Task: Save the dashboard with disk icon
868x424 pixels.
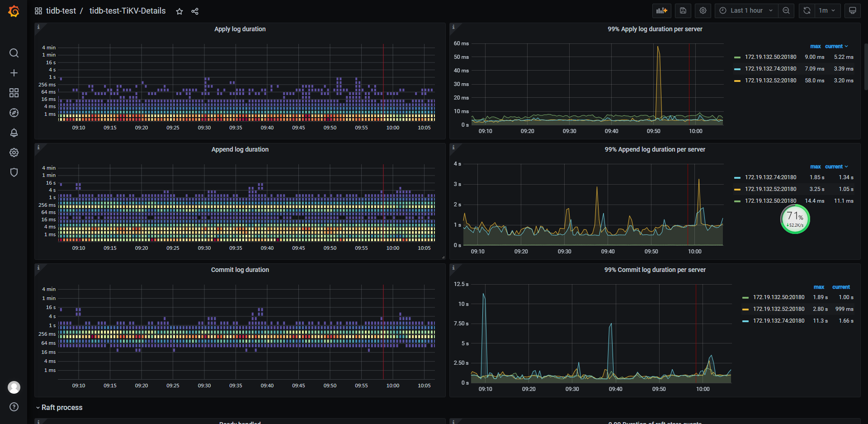Action: coord(683,10)
